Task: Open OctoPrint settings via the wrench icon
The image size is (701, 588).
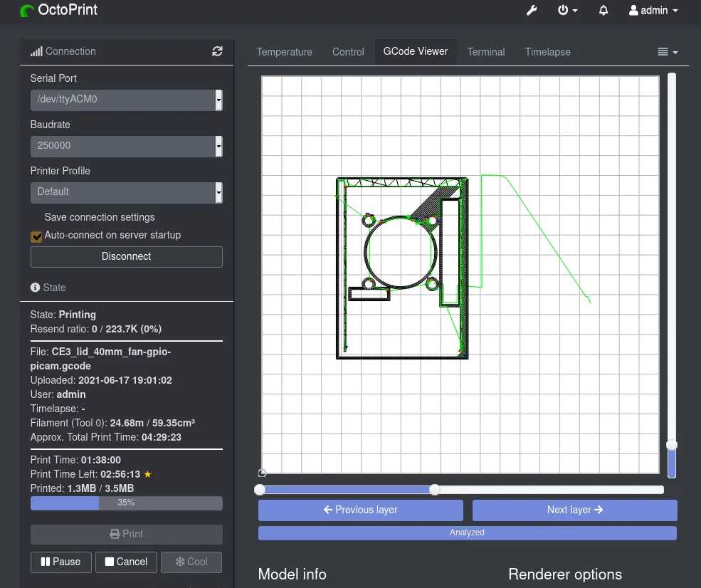Action: point(531,11)
